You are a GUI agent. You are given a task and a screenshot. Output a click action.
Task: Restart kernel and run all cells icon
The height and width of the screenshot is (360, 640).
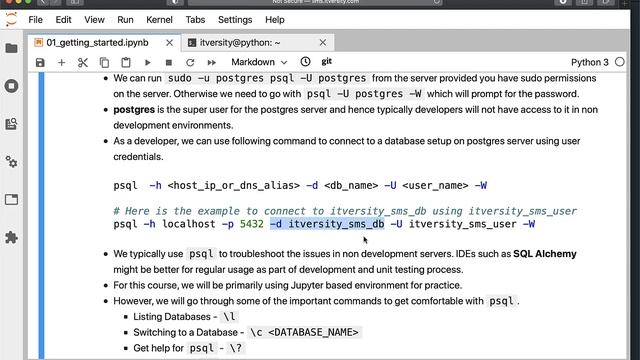point(211,62)
